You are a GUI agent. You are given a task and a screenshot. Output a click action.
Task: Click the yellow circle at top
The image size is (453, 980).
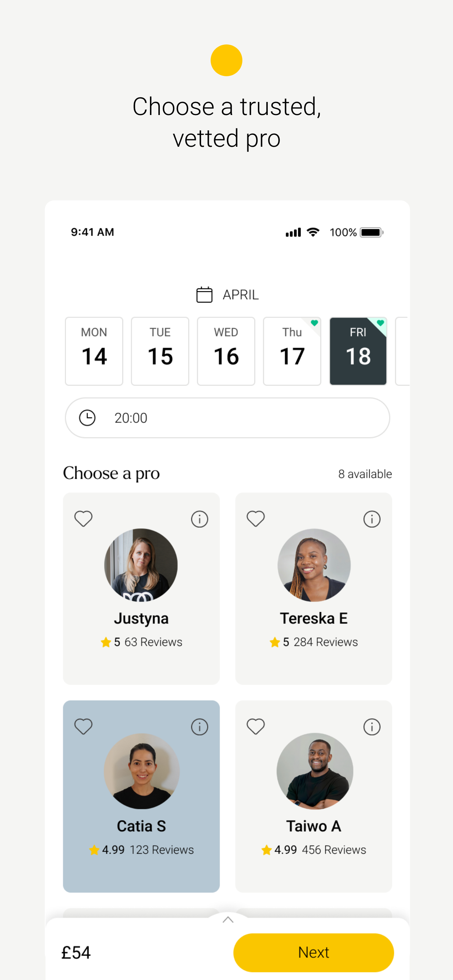[x=226, y=60]
